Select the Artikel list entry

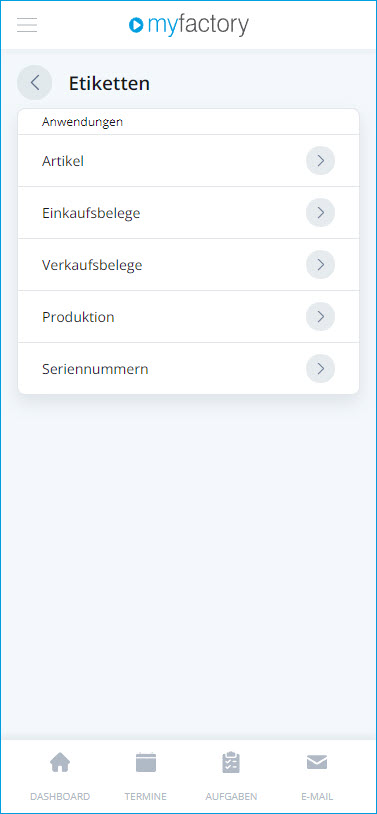[x=188, y=161]
